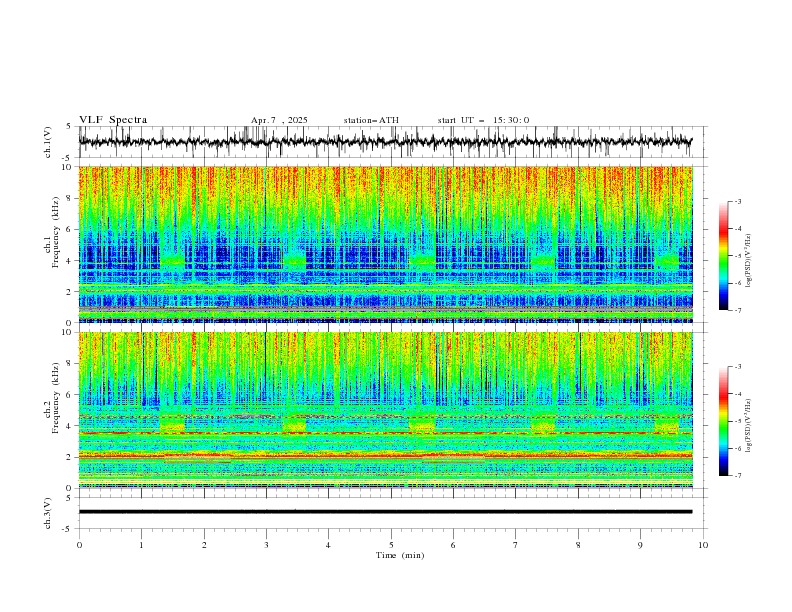Click the "-7" label on ch.2 color bar
The width and height of the screenshot is (792, 612).
737,476
